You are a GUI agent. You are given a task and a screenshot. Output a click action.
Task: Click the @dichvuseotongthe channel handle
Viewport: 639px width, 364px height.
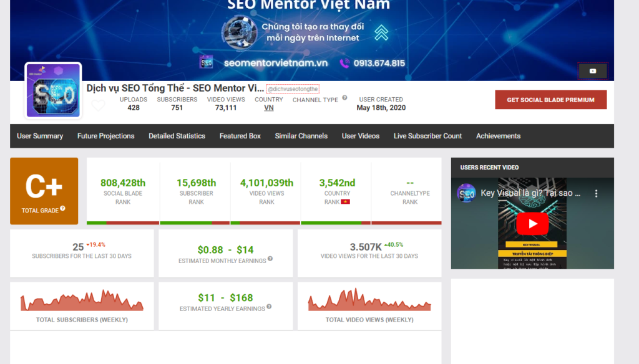point(293,89)
